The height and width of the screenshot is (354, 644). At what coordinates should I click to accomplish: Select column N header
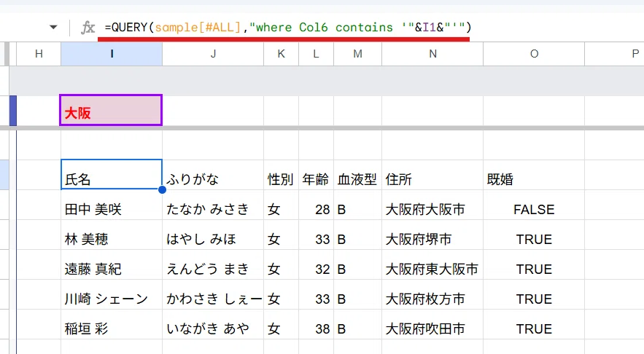click(432, 54)
